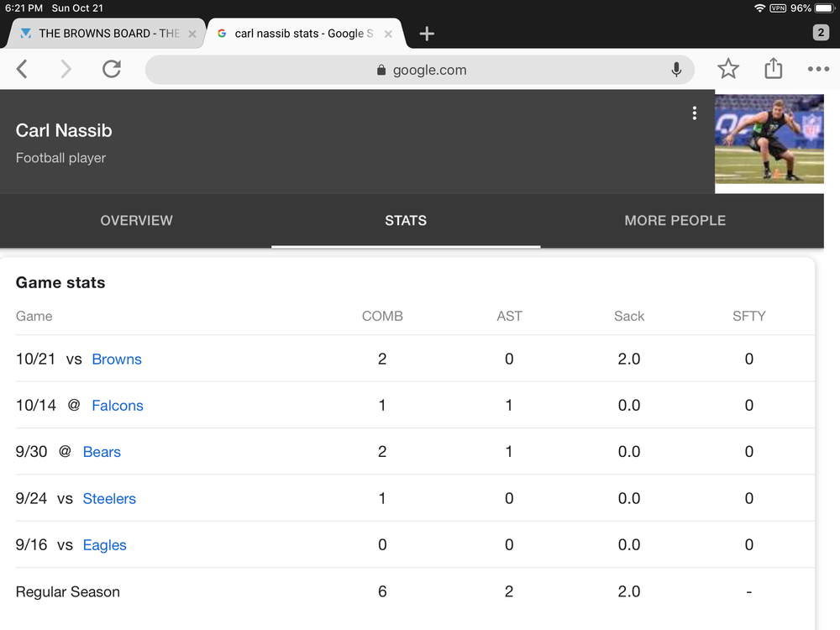The width and height of the screenshot is (840, 630).
Task: Open the Falcons team link
Action: pos(118,406)
